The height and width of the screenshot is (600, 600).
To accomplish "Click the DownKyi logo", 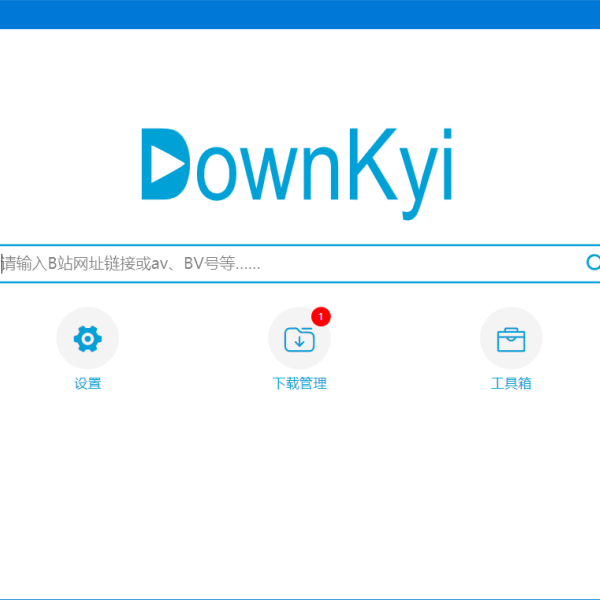I will 297,173.
